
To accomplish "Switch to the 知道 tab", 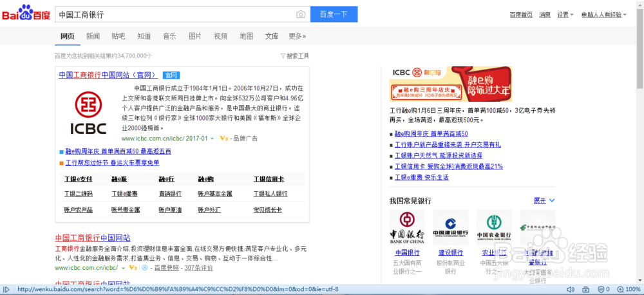I will click(144, 36).
